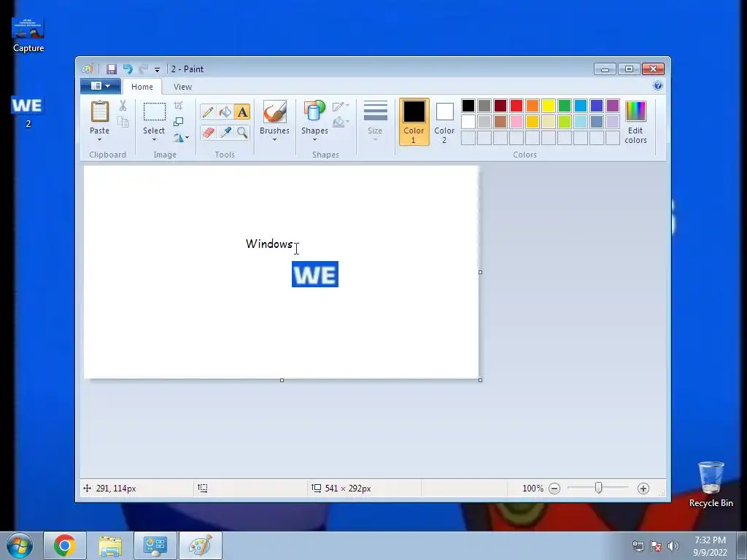Click the Crop icon in Image group

point(178,106)
